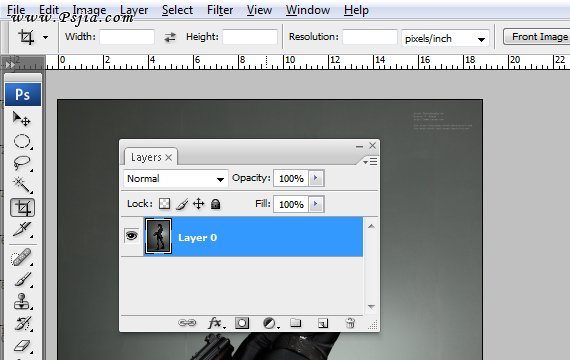
Task: Open the Window menu
Action: pos(308,10)
